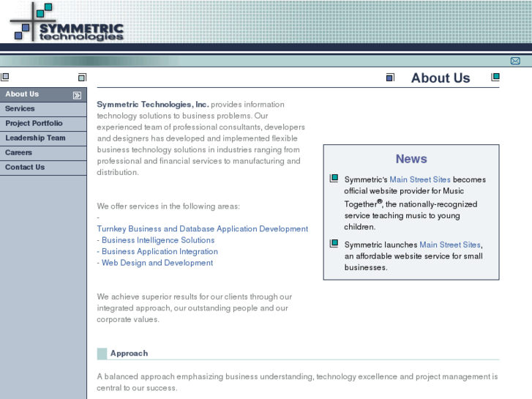Click the About Us page title

[441, 78]
